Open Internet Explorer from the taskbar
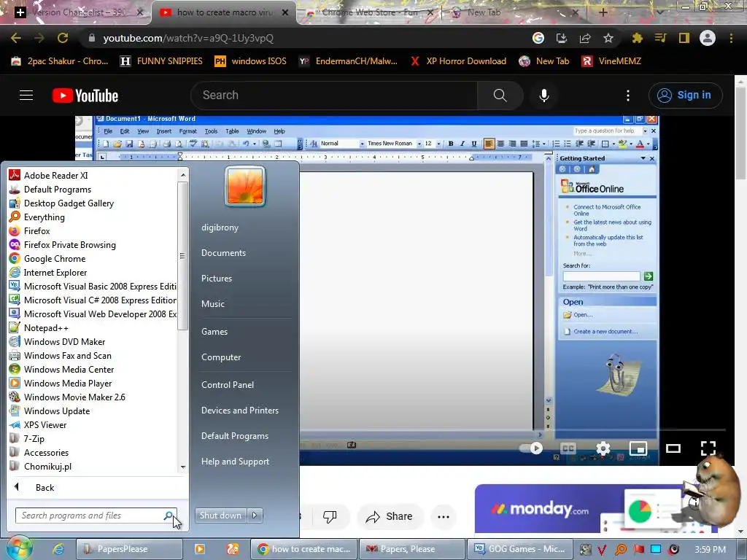The width and height of the screenshot is (747, 560). coord(58,549)
